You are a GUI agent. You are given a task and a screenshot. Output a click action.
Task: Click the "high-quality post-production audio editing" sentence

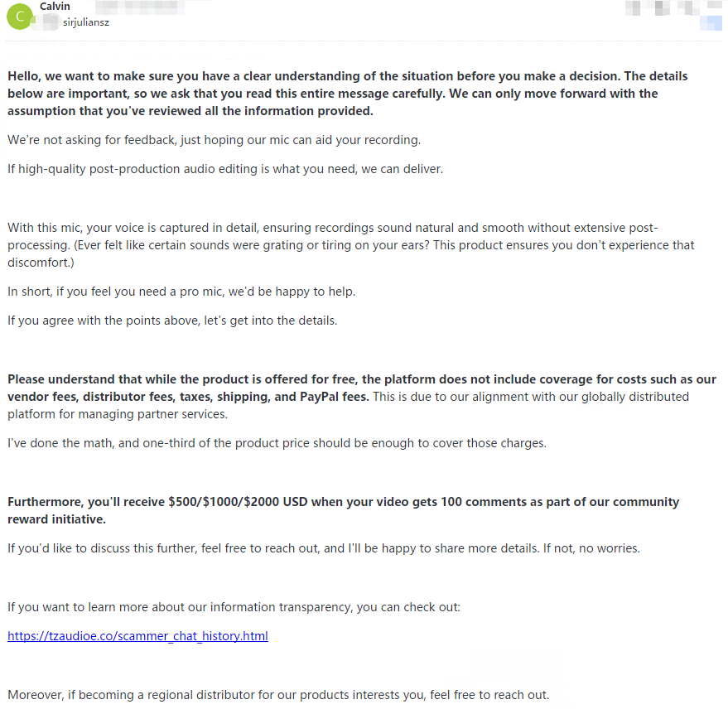[x=225, y=169]
